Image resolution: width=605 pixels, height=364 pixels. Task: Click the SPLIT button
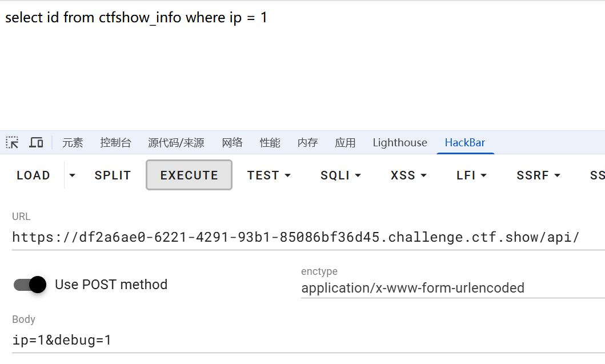click(113, 175)
